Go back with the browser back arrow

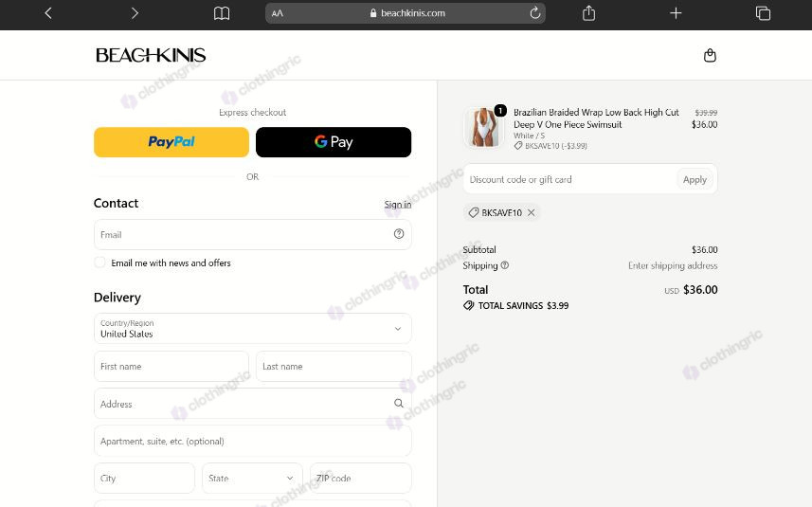48,13
